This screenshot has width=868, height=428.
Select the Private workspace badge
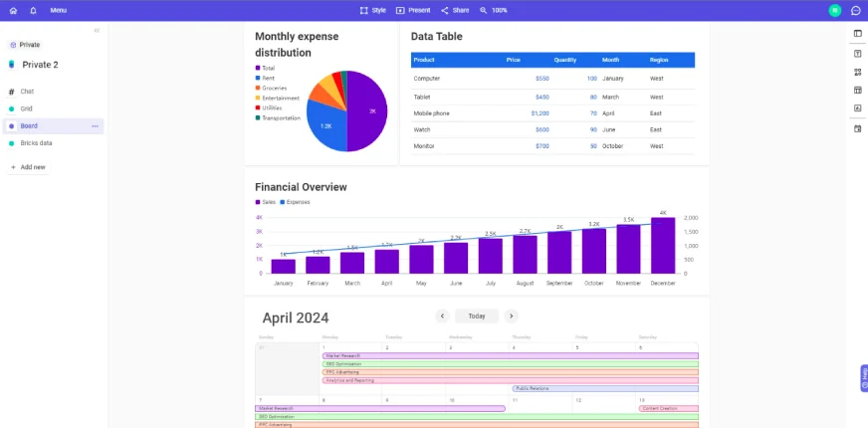pos(25,45)
